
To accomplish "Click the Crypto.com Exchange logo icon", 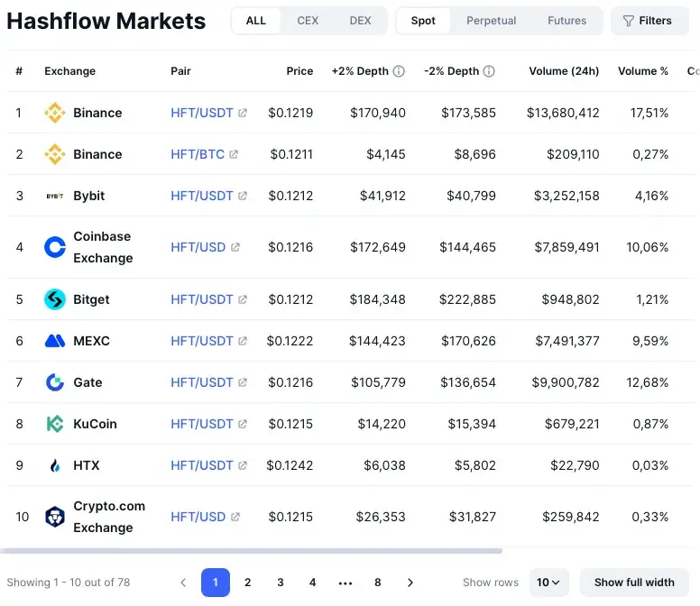I will [x=55, y=517].
